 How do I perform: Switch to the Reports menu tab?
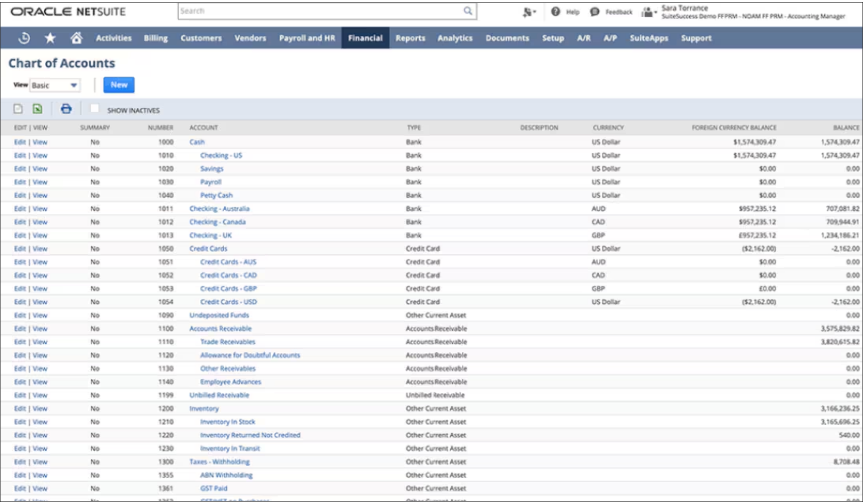click(x=410, y=38)
